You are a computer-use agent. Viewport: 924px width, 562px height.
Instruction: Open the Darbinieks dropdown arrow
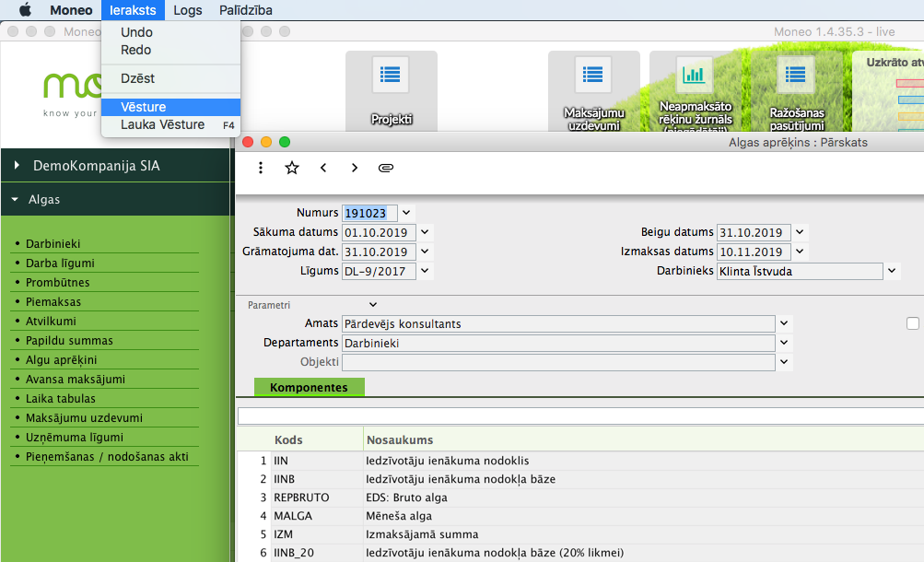(892, 271)
